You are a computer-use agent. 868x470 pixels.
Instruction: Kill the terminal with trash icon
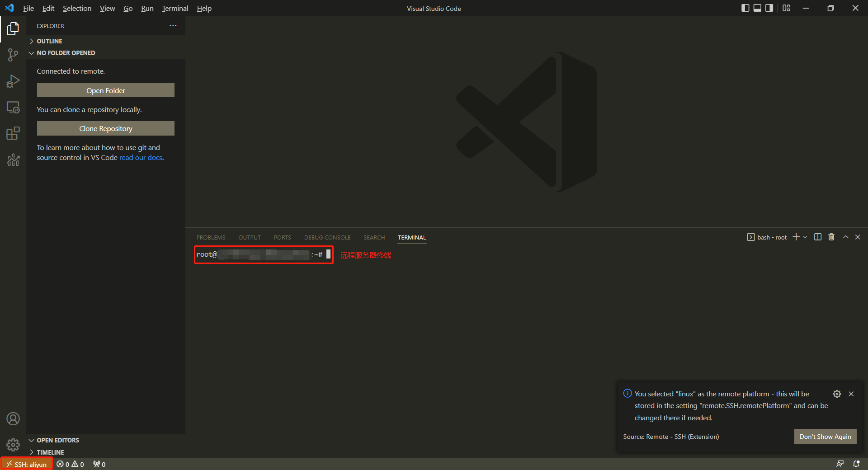click(x=831, y=237)
